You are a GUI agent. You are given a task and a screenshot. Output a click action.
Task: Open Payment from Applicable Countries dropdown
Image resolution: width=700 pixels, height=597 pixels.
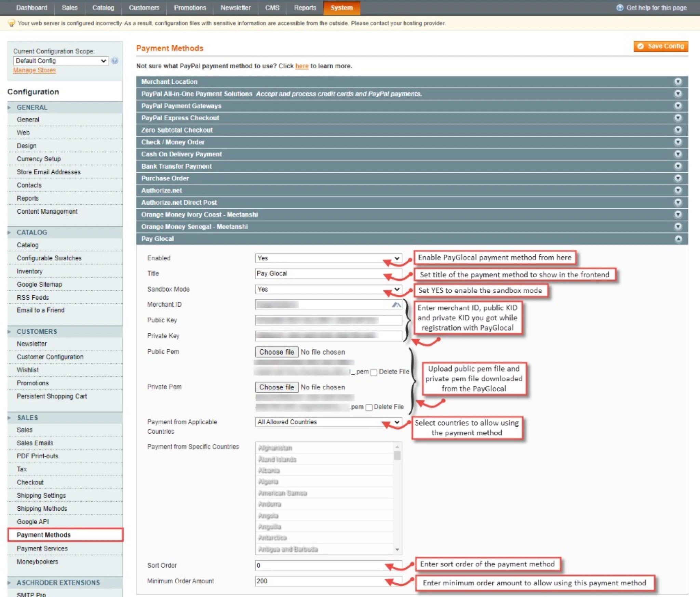click(328, 422)
